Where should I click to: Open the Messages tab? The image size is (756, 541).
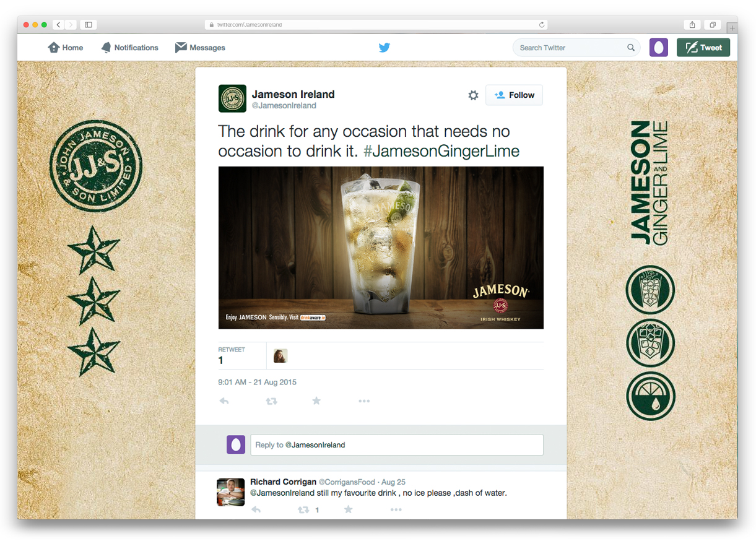[200, 48]
